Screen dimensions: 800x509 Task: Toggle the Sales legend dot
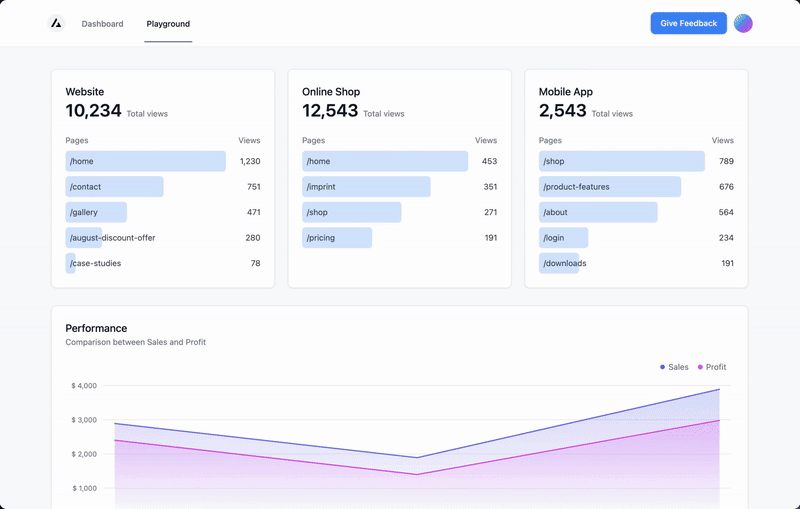662,367
